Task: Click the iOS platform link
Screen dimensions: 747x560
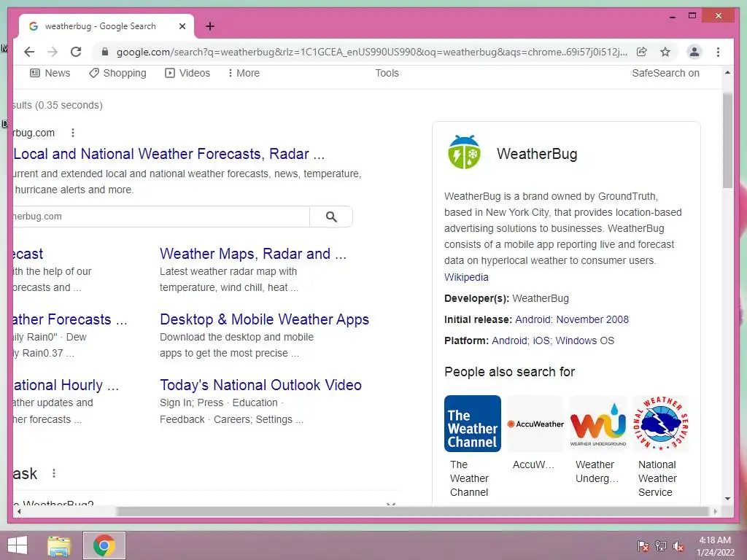Action: click(x=541, y=341)
